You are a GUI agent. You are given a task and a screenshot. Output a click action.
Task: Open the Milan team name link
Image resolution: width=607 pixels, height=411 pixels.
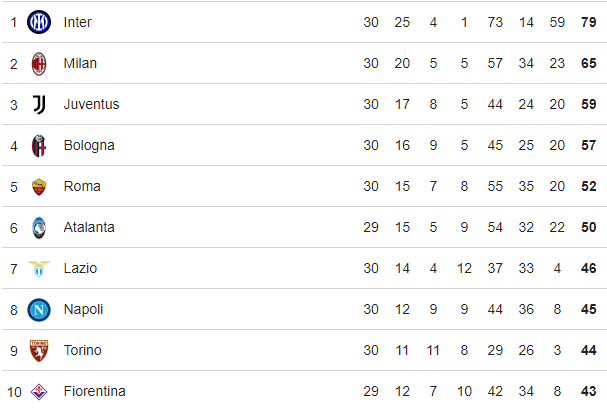[x=80, y=63]
